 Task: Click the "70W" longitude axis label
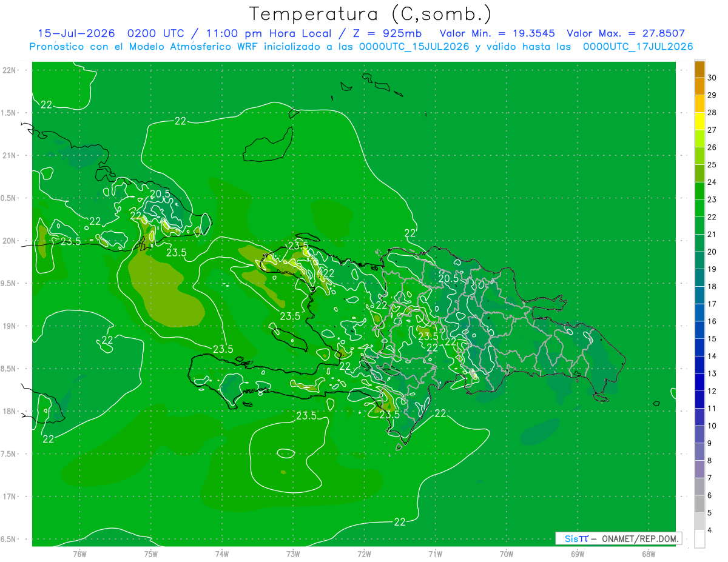click(506, 553)
